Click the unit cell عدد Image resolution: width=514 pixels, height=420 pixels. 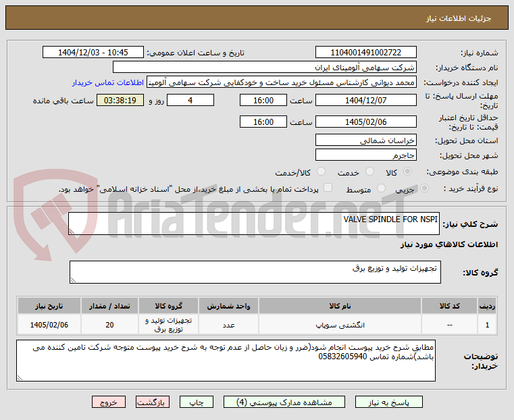(x=228, y=325)
